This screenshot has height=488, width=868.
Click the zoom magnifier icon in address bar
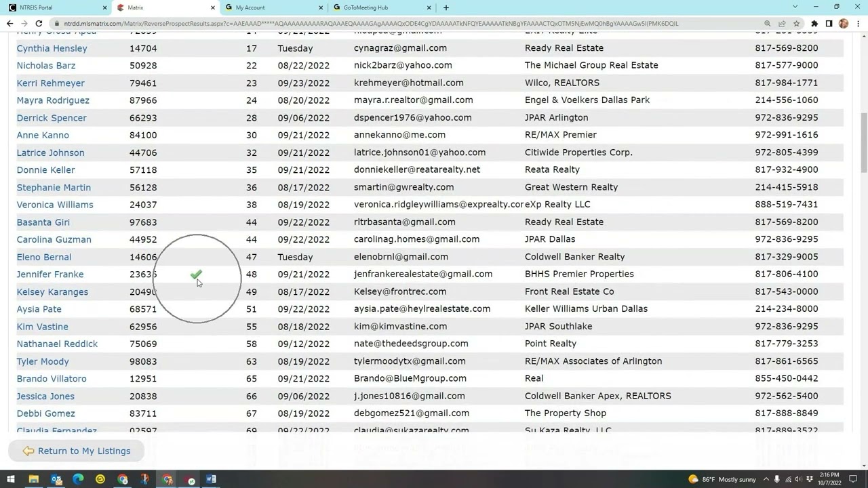coord(768,24)
